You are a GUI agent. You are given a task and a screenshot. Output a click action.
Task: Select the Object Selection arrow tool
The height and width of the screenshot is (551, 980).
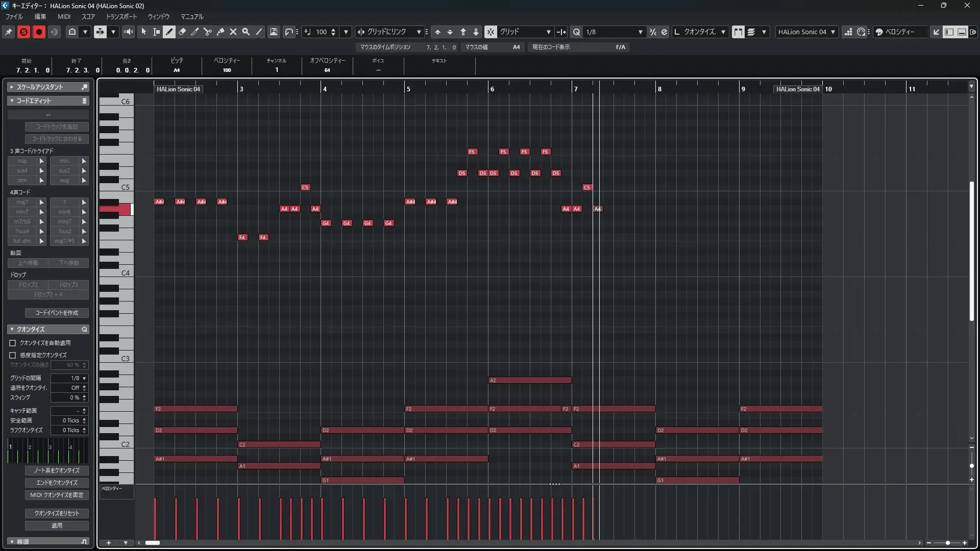click(x=144, y=32)
